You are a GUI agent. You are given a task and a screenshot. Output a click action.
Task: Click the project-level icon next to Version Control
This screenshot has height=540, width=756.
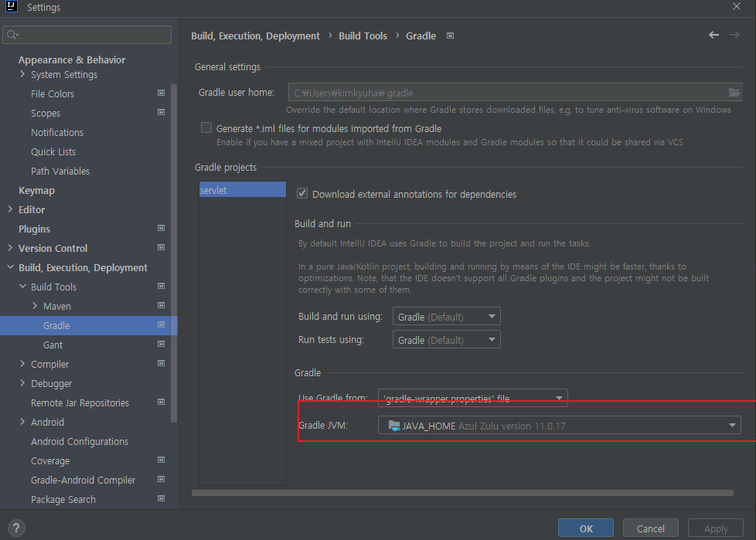pyautogui.click(x=161, y=248)
